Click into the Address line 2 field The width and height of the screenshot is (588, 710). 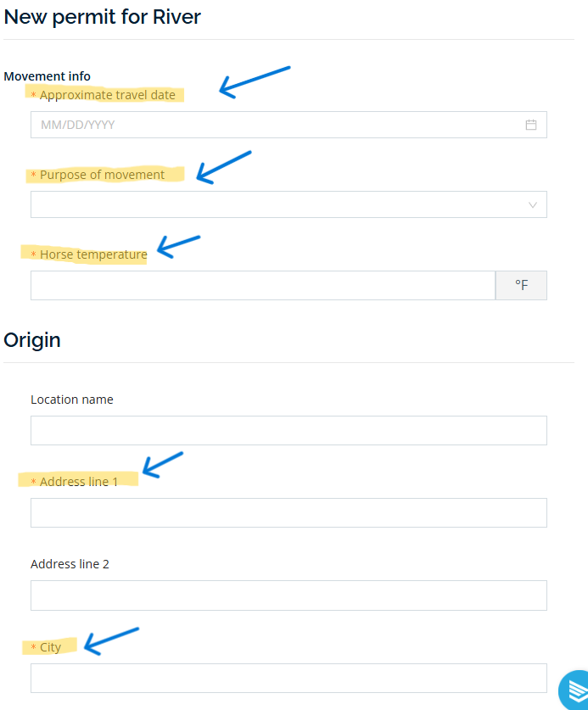288,595
